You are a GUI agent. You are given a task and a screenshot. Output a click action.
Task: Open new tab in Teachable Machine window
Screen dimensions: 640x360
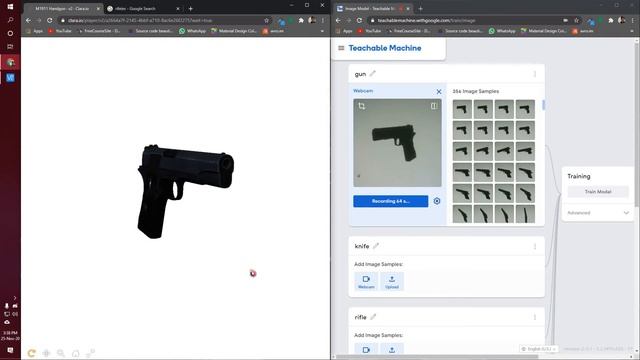point(420,9)
